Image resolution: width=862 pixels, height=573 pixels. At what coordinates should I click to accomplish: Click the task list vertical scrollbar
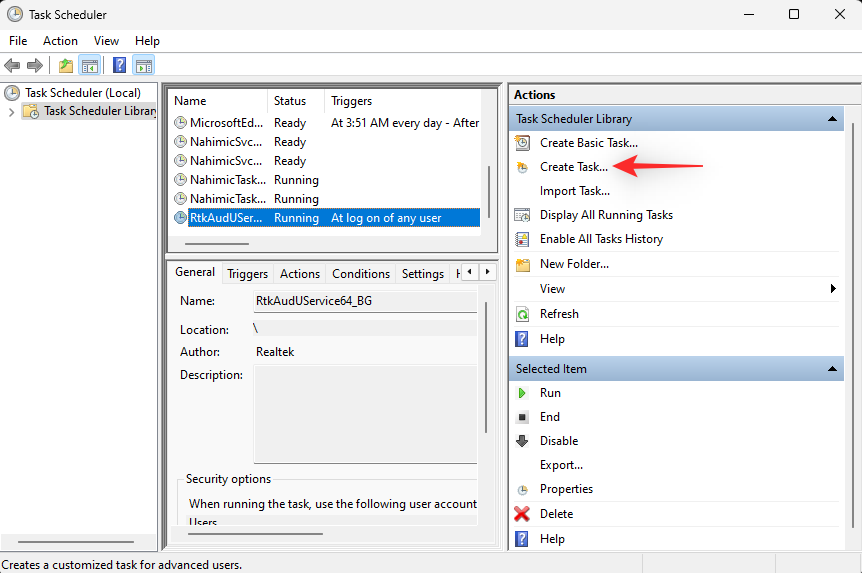(x=489, y=192)
